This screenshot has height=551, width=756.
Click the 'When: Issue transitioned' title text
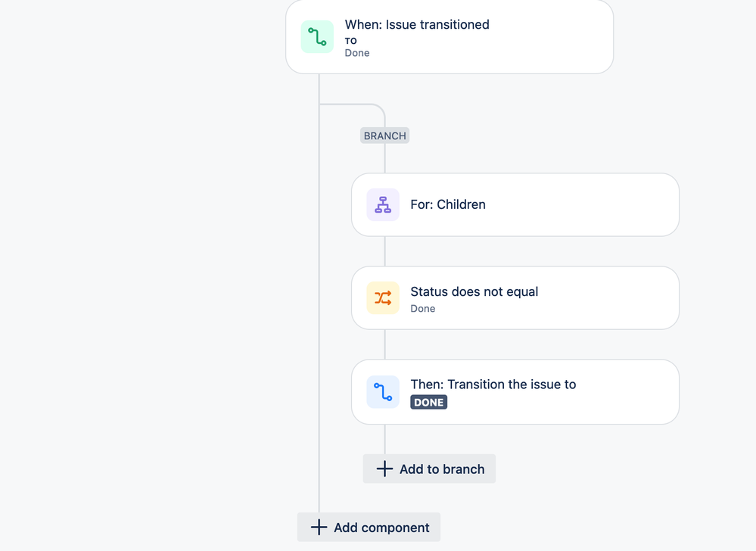(x=417, y=24)
